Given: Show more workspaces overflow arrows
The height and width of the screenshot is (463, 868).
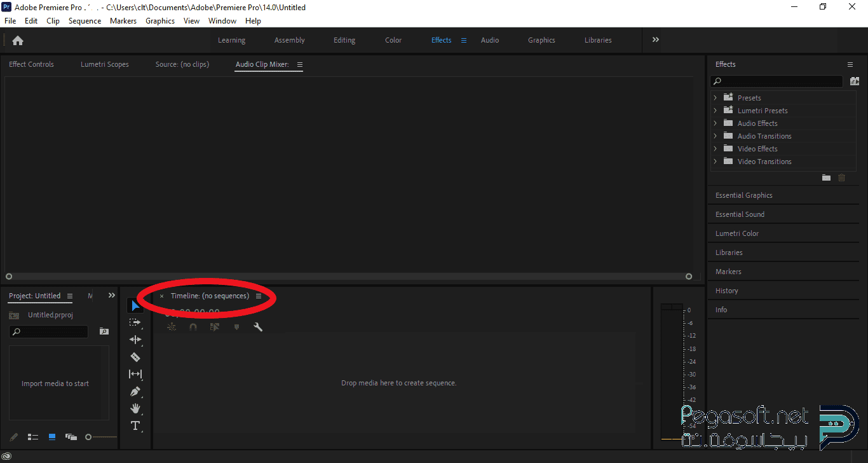Looking at the screenshot, I should click(x=655, y=39).
